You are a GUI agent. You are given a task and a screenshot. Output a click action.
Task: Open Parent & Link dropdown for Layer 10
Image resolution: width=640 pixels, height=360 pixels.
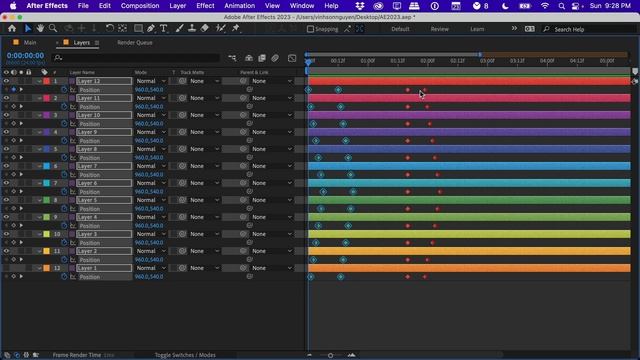pyautogui.click(x=272, y=115)
